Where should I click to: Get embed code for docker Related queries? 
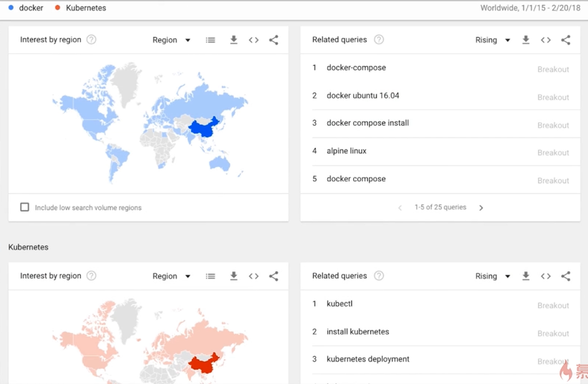click(x=546, y=40)
